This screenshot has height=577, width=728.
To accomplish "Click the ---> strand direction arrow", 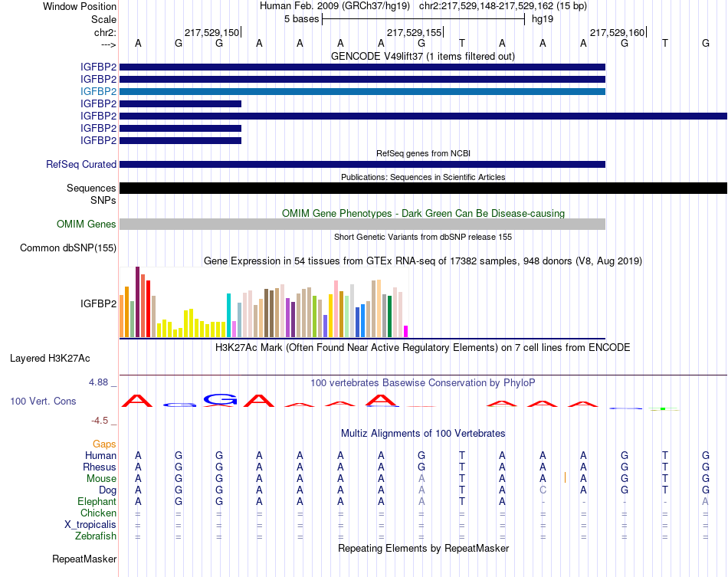I will [x=109, y=44].
